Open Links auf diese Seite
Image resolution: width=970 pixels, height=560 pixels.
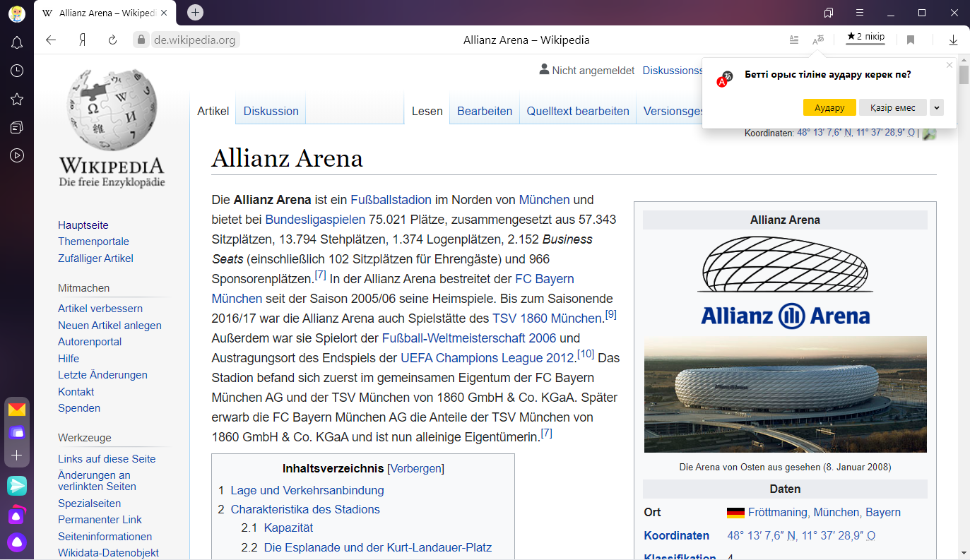coord(107,459)
